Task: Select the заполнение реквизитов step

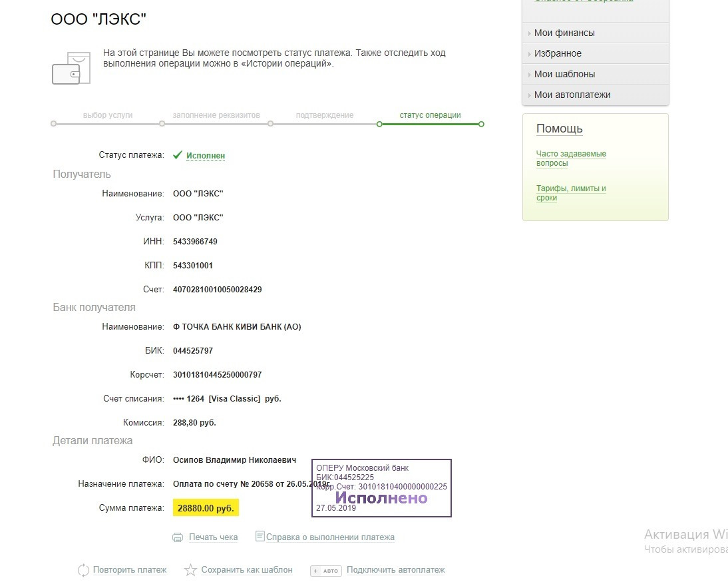Action: tap(216, 115)
